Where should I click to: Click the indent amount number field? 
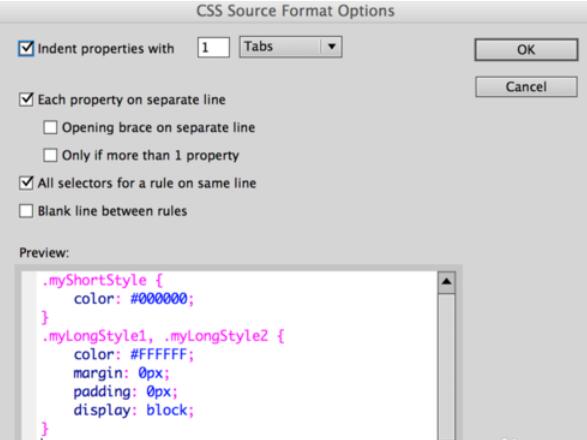point(213,48)
